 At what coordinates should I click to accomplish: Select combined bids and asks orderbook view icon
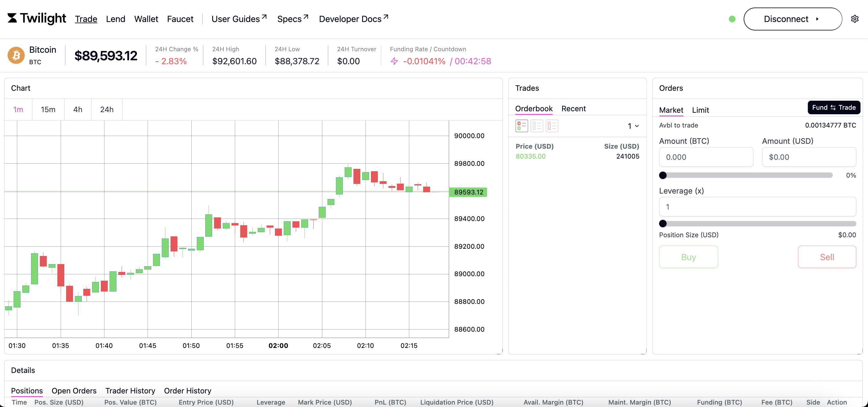tap(521, 126)
